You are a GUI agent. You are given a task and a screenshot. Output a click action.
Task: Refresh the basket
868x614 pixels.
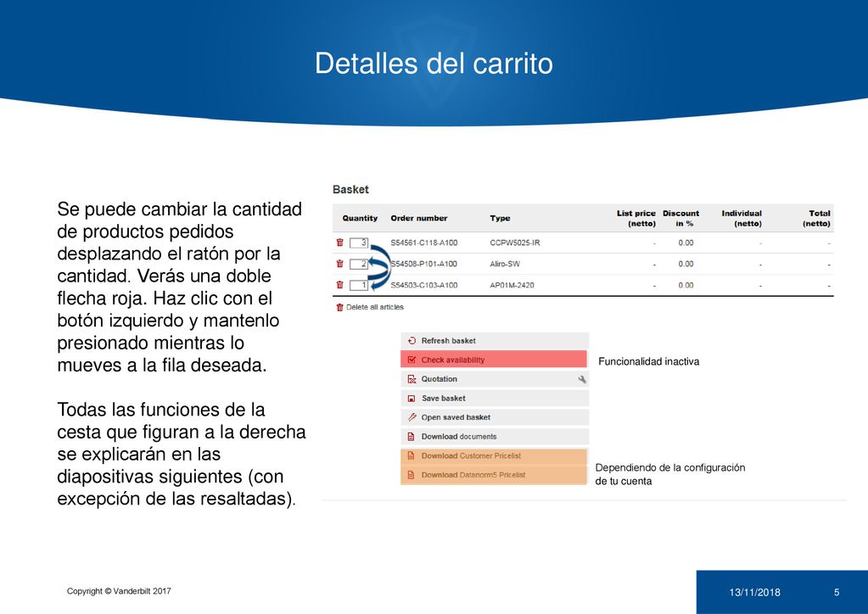pos(495,341)
